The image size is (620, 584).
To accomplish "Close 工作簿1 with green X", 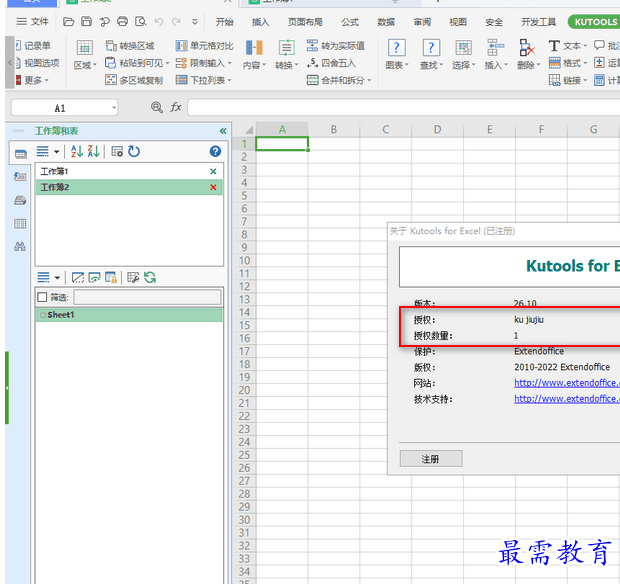I will [x=213, y=171].
